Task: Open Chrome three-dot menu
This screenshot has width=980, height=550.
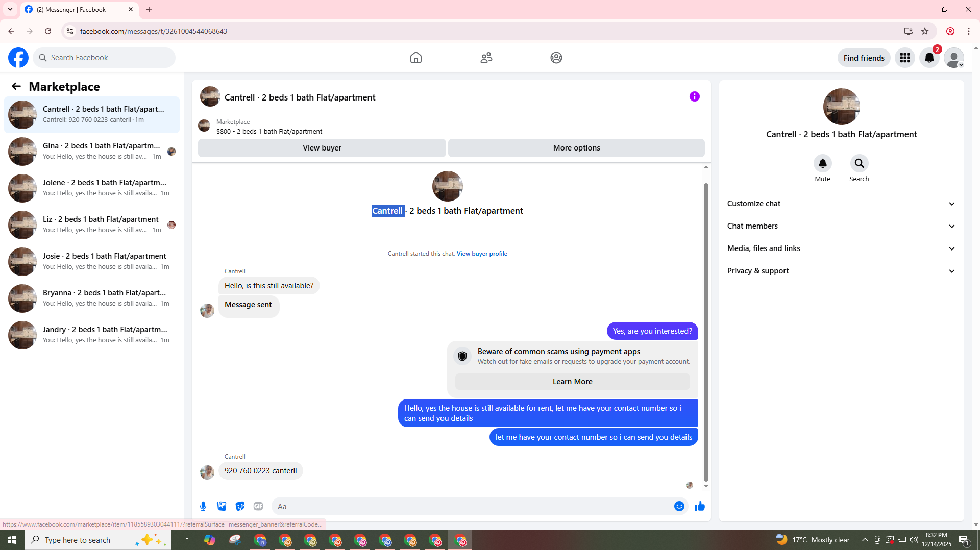Action: tap(969, 31)
